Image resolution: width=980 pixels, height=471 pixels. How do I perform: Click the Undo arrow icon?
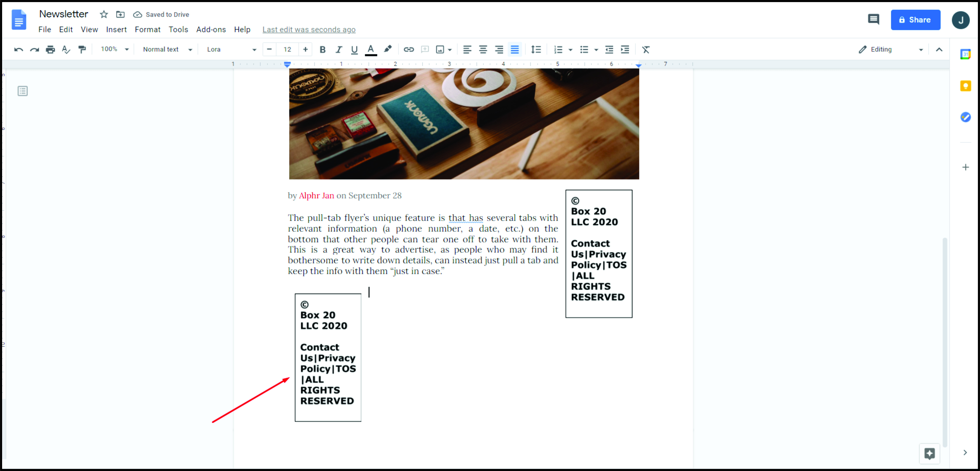pyautogui.click(x=18, y=49)
